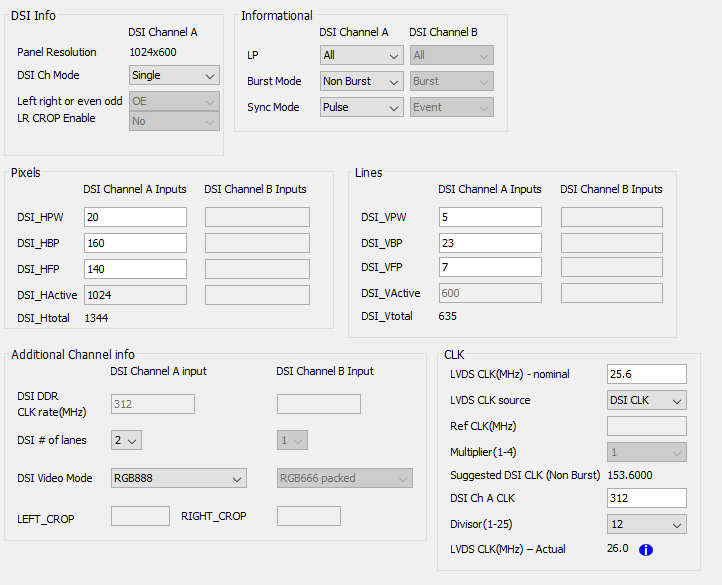Click the blue info icon beside LVDS CLK Actual
Screen dimensions: 722x585
(646, 549)
